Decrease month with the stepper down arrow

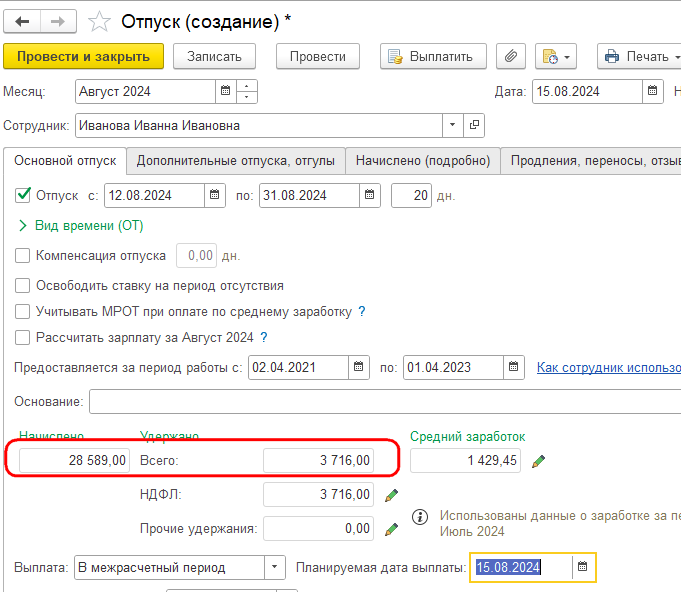click(x=247, y=97)
